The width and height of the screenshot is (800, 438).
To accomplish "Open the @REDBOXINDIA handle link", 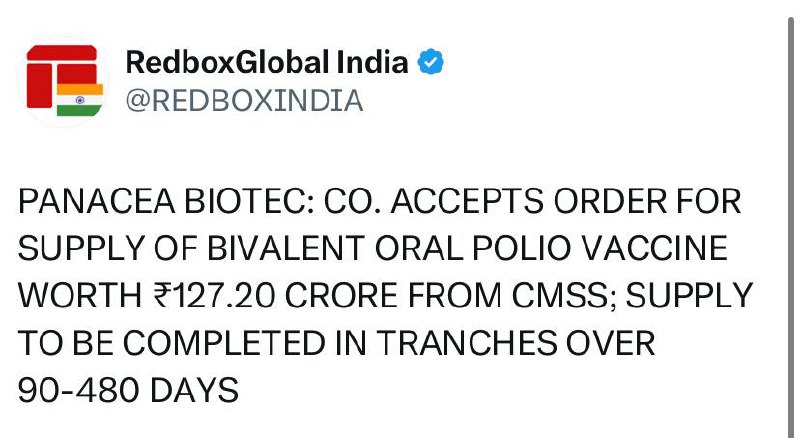I will pyautogui.click(x=244, y=101).
